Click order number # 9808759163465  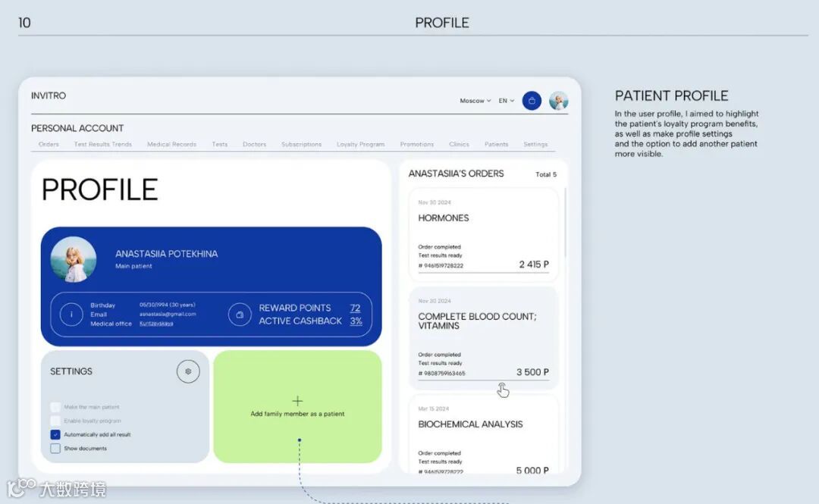coord(441,374)
